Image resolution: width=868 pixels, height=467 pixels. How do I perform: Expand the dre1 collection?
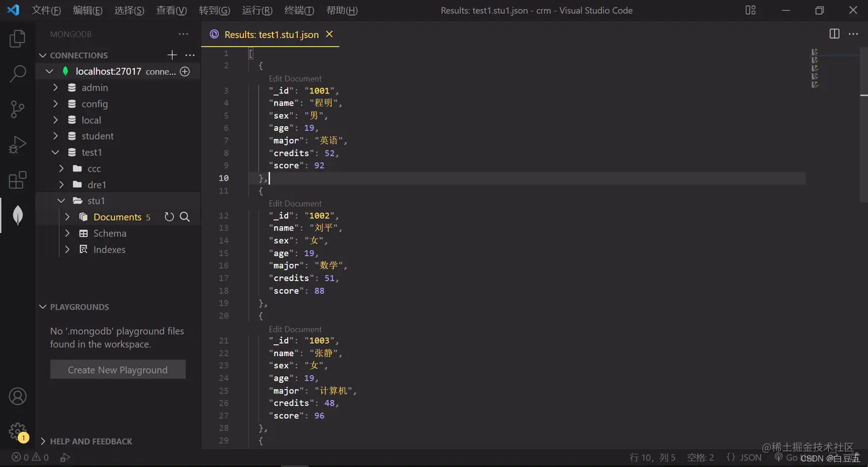[61, 185]
